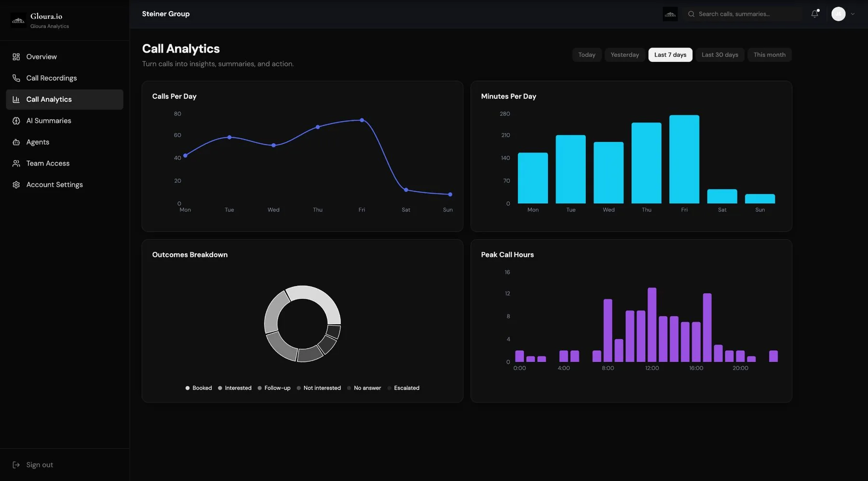Select the This month filter
Viewport: 868px width, 481px height.
pyautogui.click(x=770, y=55)
